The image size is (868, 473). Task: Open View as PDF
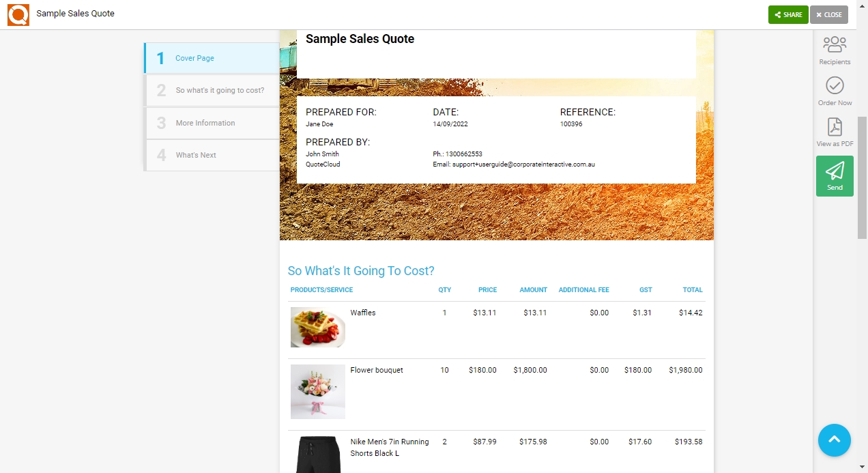pos(835,132)
